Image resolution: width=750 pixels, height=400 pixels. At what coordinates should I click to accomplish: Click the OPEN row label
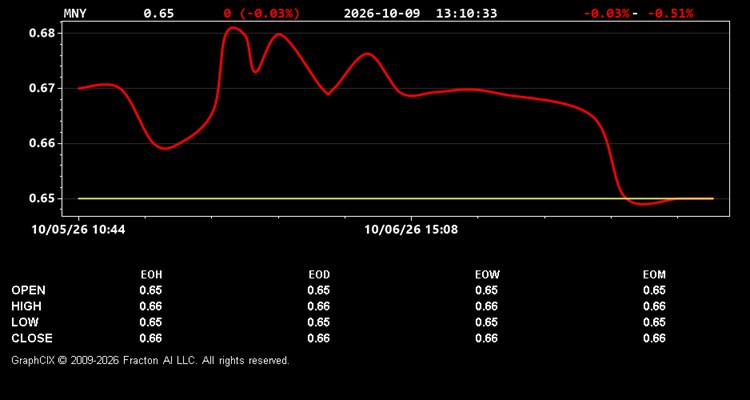(x=29, y=290)
